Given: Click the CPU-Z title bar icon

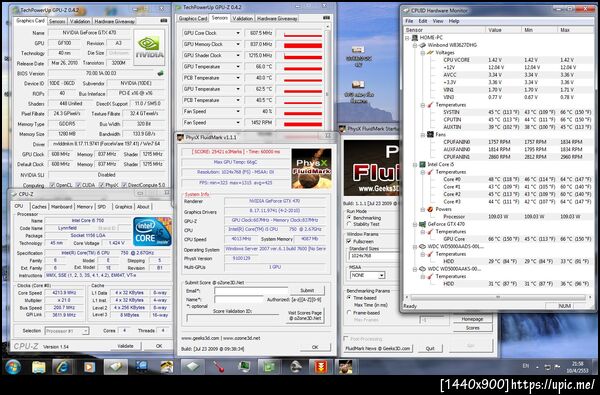Looking at the screenshot, I should coord(15,194).
